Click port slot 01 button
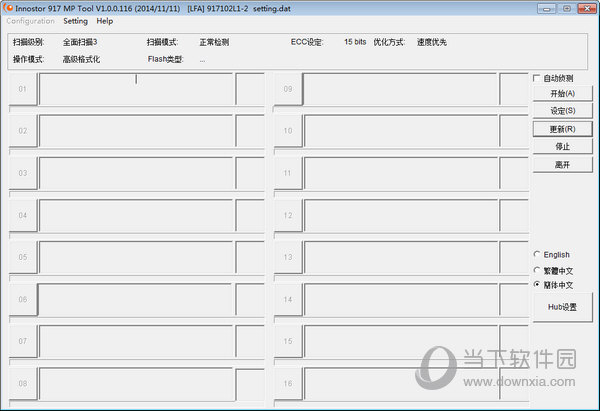Viewport: 600px width, 411px height. (x=23, y=89)
